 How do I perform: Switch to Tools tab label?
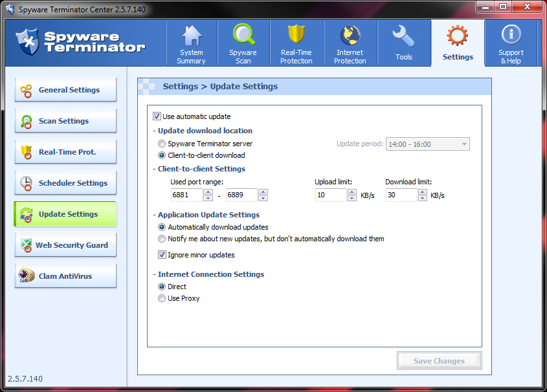404,57
